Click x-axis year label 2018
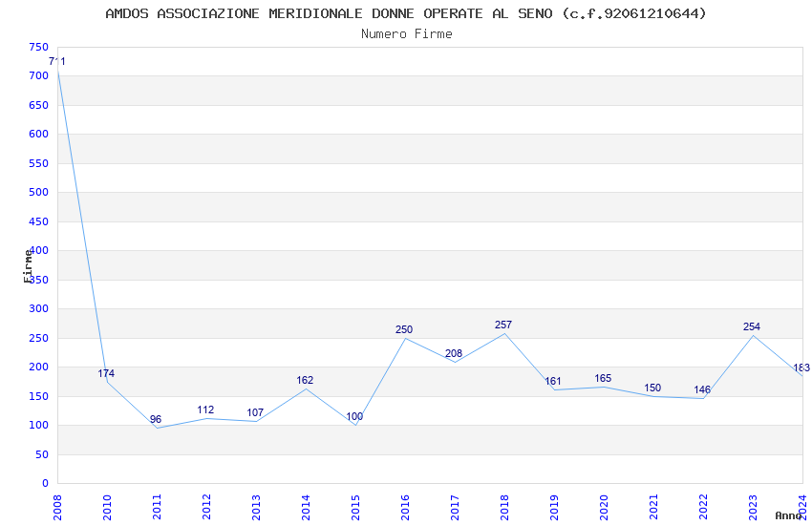The height and width of the screenshot is (525, 812). point(505,508)
